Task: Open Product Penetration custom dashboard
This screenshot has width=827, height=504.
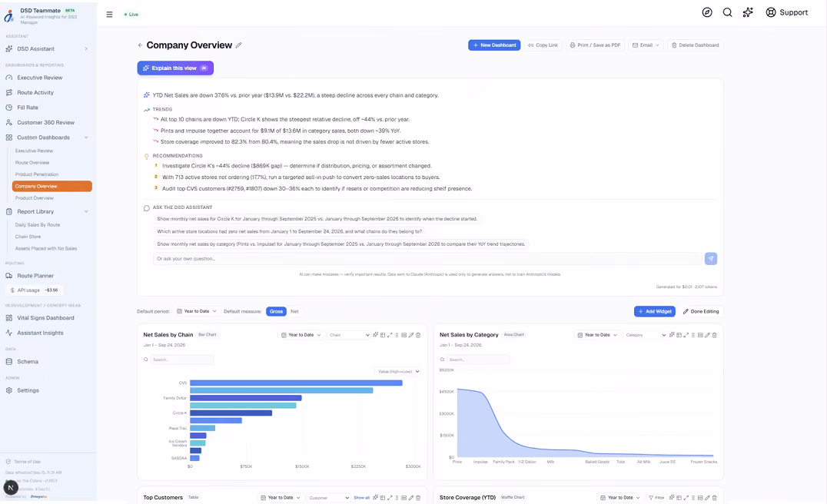Action: coord(37,174)
